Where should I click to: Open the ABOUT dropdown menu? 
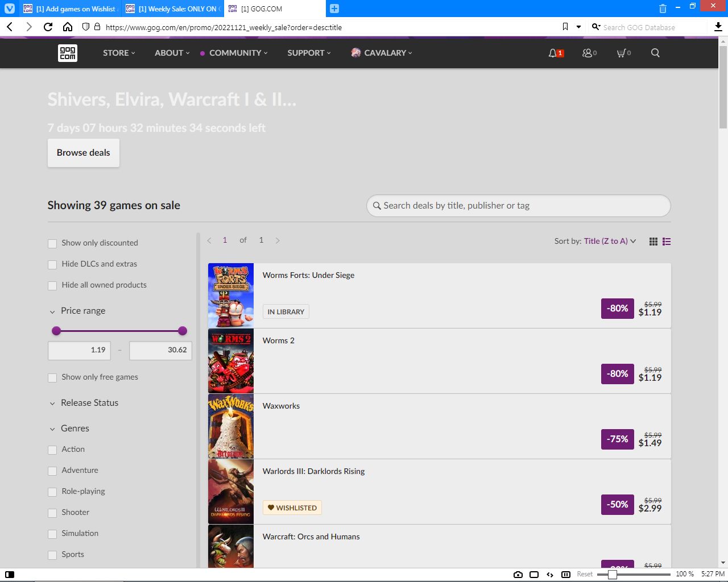coord(172,53)
